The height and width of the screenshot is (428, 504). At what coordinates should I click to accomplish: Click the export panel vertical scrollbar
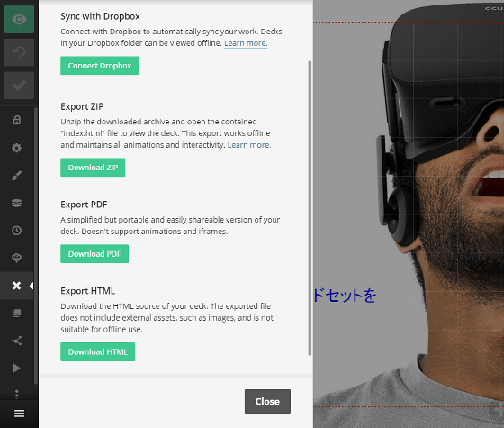click(x=310, y=208)
